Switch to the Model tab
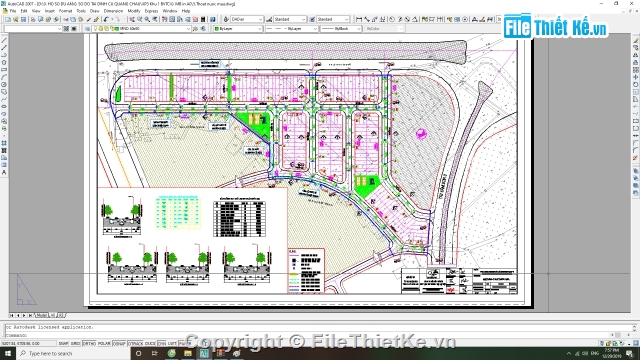Image resolution: width=640 pixels, height=360 pixels. [41, 315]
